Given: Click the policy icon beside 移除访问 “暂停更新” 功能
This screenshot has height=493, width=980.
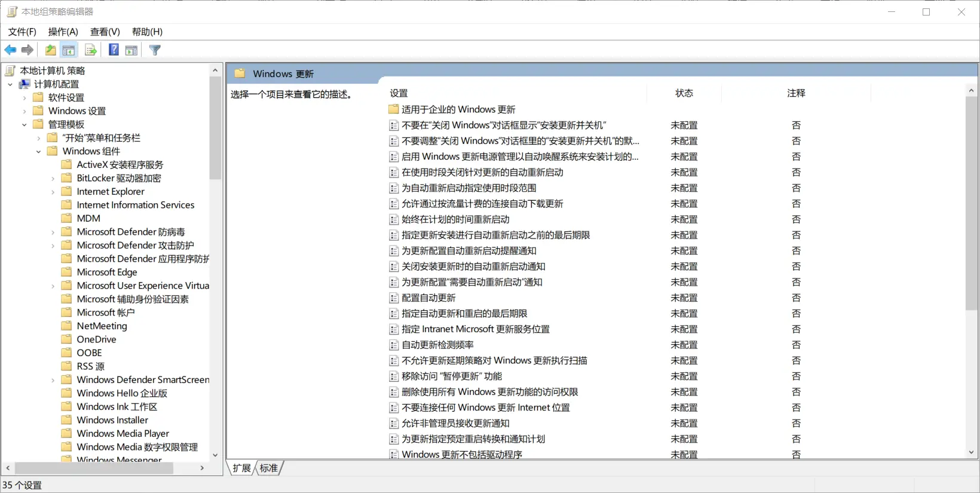Looking at the screenshot, I should (x=394, y=376).
